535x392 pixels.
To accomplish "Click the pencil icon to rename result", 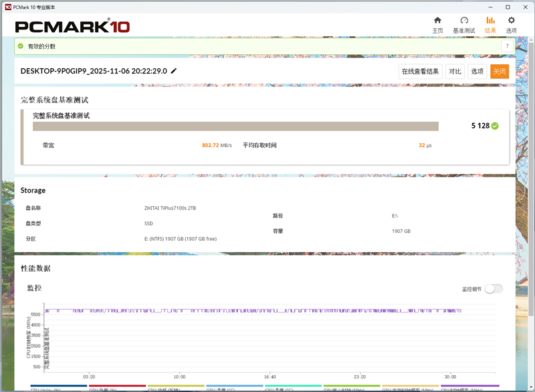I will 172,71.
